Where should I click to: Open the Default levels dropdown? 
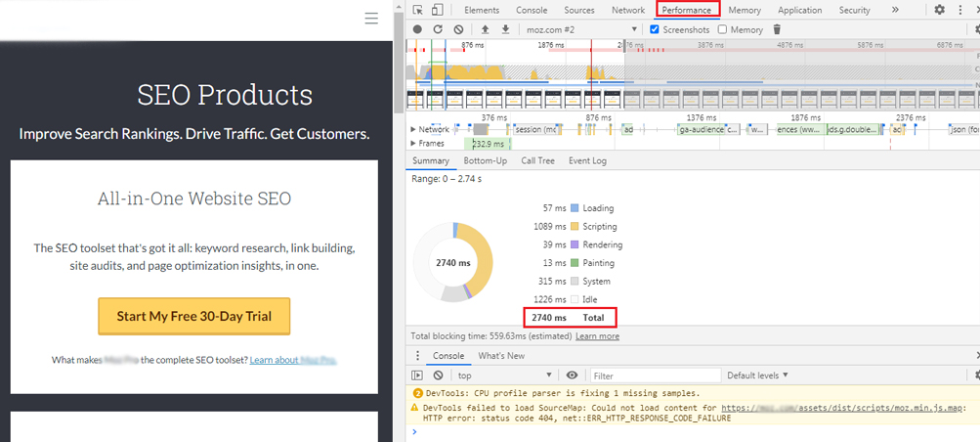[757, 376]
